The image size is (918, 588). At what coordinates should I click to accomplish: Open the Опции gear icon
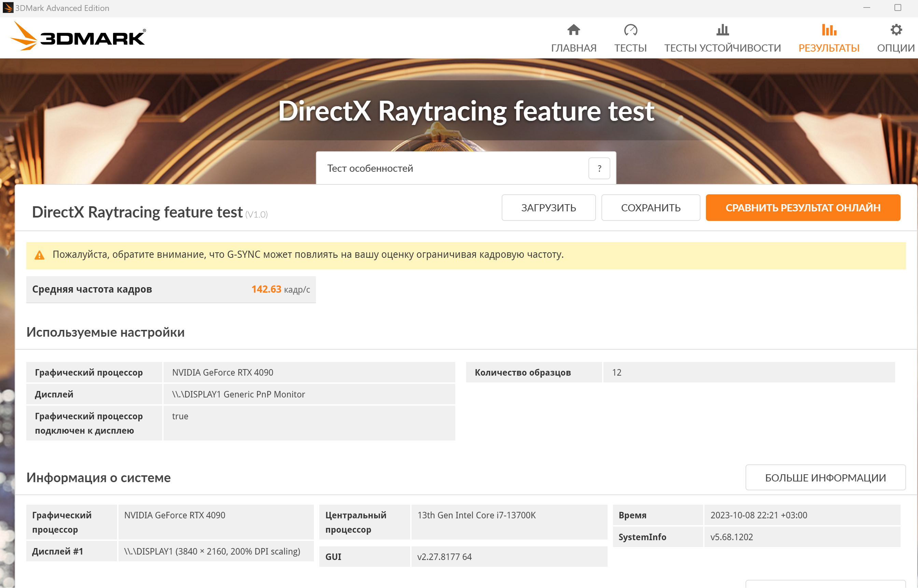tap(896, 30)
